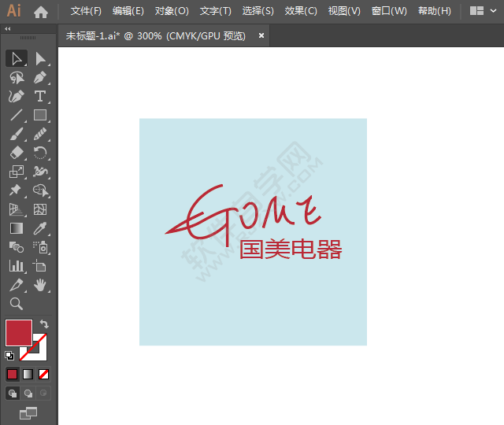Close the 未标题-1.ai document tab

261,35
